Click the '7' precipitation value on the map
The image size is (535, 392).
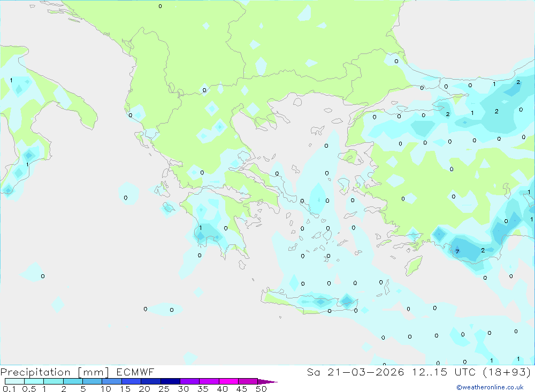(x=457, y=251)
